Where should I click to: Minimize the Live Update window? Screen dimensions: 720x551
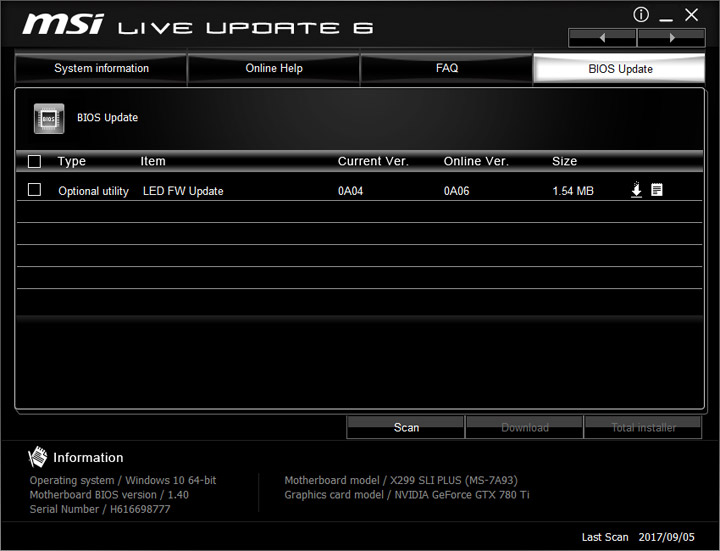(x=666, y=19)
